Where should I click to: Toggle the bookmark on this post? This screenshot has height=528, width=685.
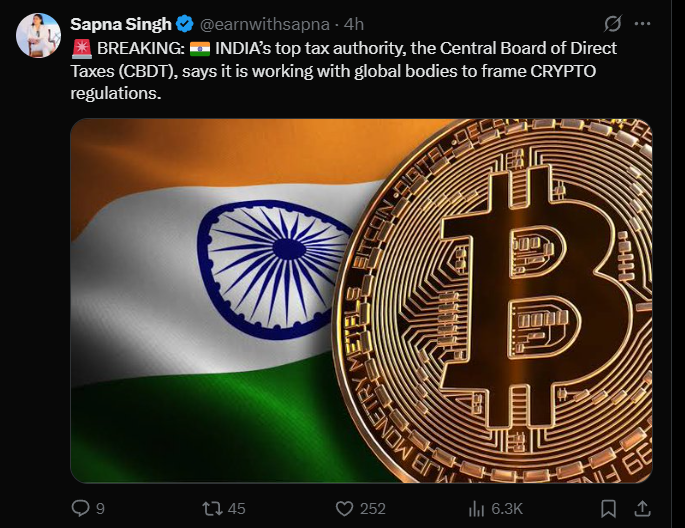coord(607,508)
